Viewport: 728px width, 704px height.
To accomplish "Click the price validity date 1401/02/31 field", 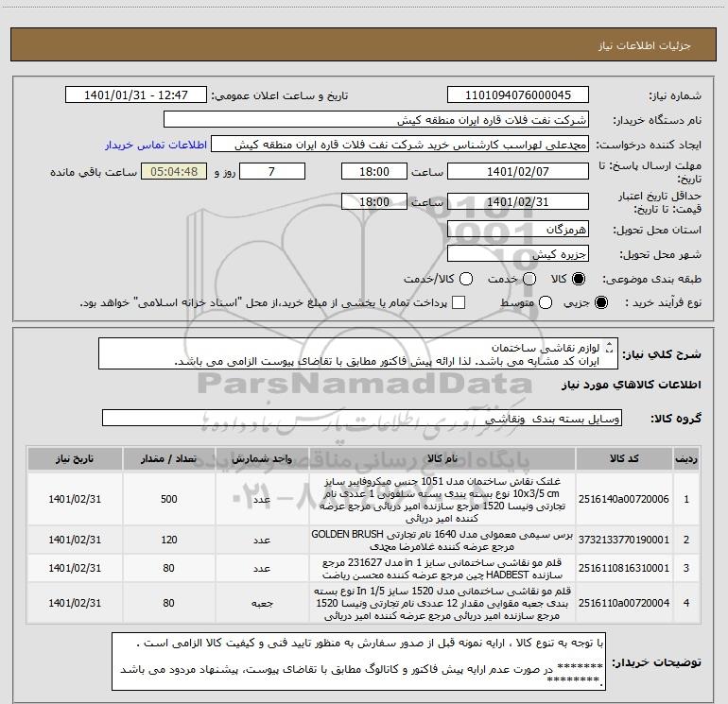I will (x=518, y=201).
